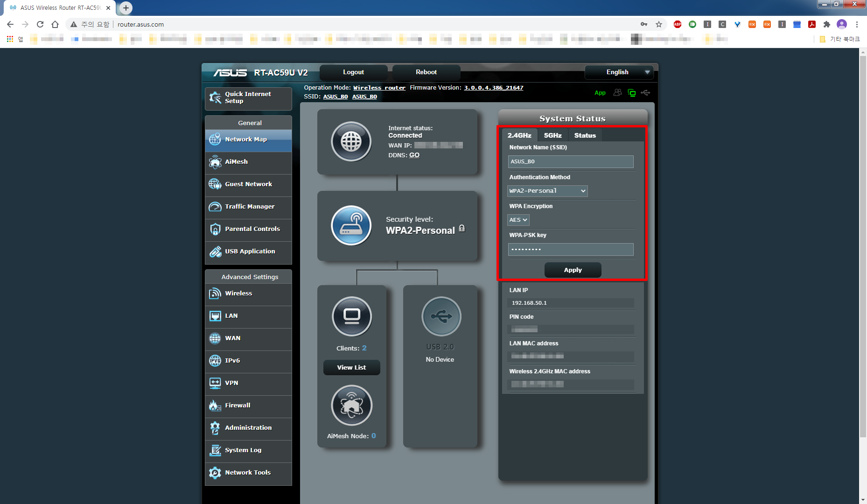Click Apply in System Status
Viewport: 867px width, 504px height.
click(573, 270)
